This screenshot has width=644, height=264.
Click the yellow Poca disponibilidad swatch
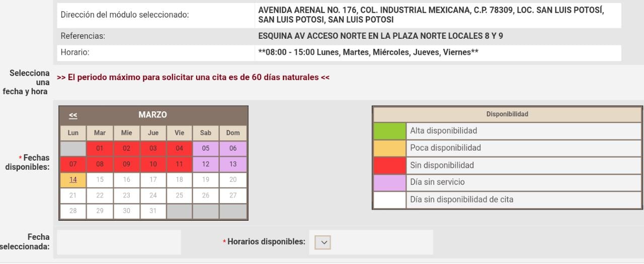[389, 148]
